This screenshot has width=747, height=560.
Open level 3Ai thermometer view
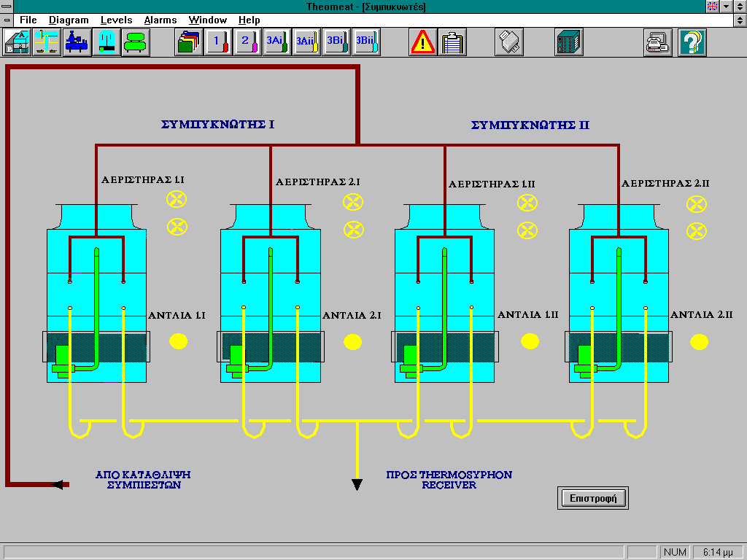pyautogui.click(x=276, y=42)
